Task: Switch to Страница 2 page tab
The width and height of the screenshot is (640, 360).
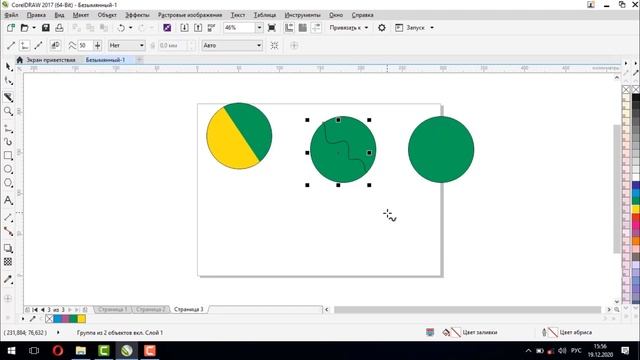Action: [x=150, y=309]
